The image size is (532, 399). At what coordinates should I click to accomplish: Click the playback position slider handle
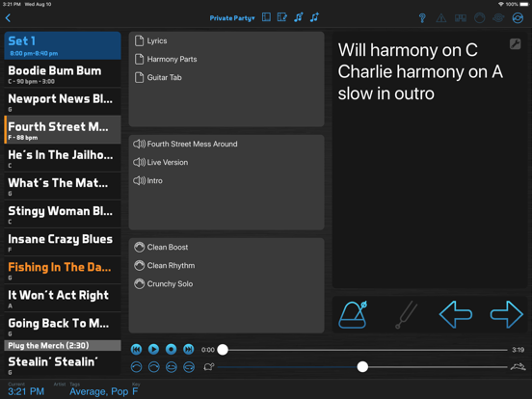point(223,350)
